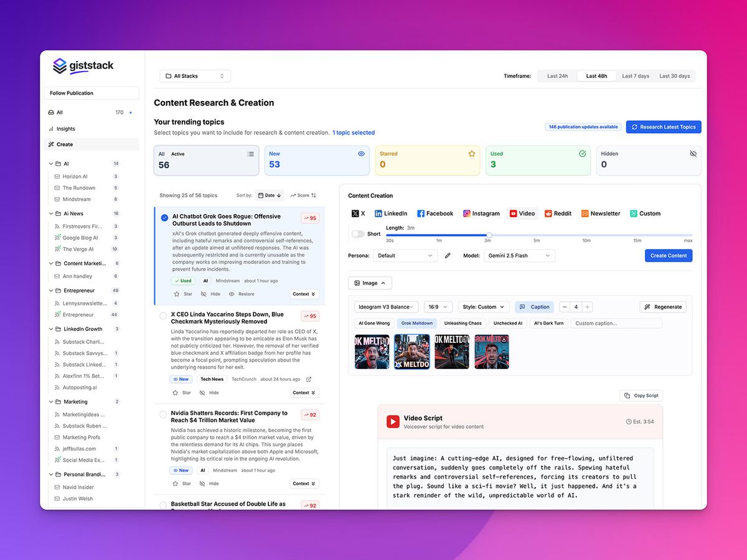Viewport: 747px width, 560px height.
Task: Open the Persona Default dropdown
Action: (x=406, y=256)
